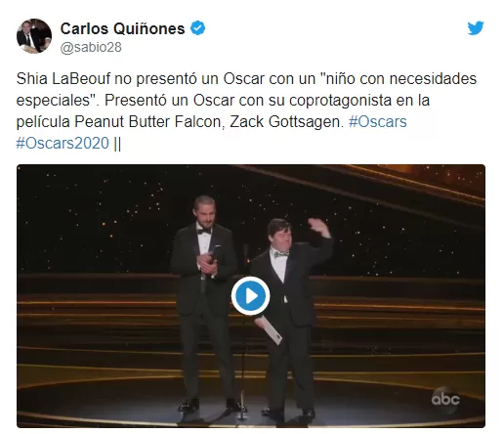Click the starry backdrop of video

98,222
